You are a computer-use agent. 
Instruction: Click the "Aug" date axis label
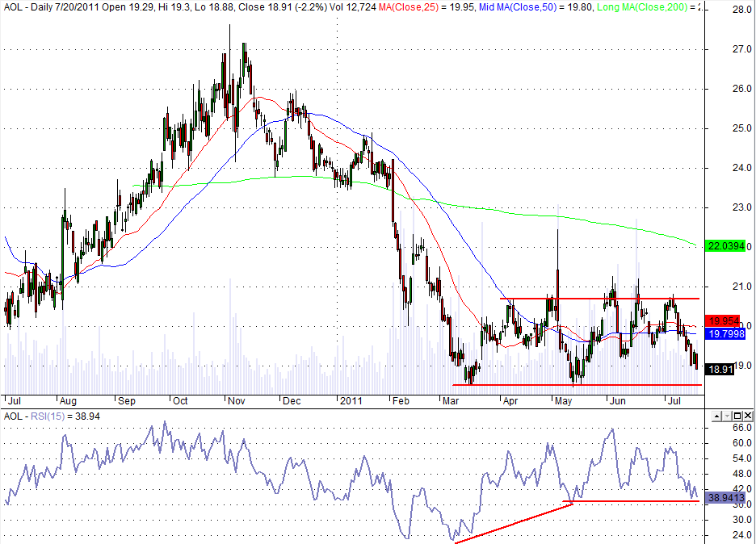pyautogui.click(x=68, y=401)
